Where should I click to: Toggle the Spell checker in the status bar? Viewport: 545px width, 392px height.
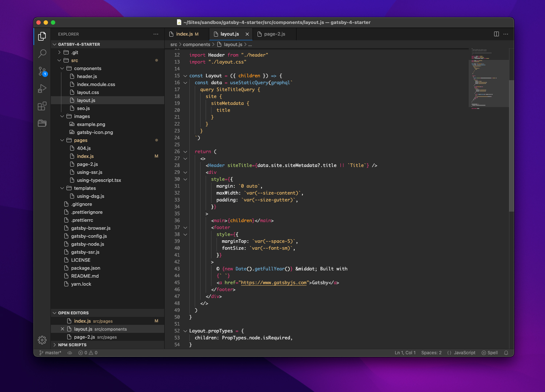(x=489, y=352)
